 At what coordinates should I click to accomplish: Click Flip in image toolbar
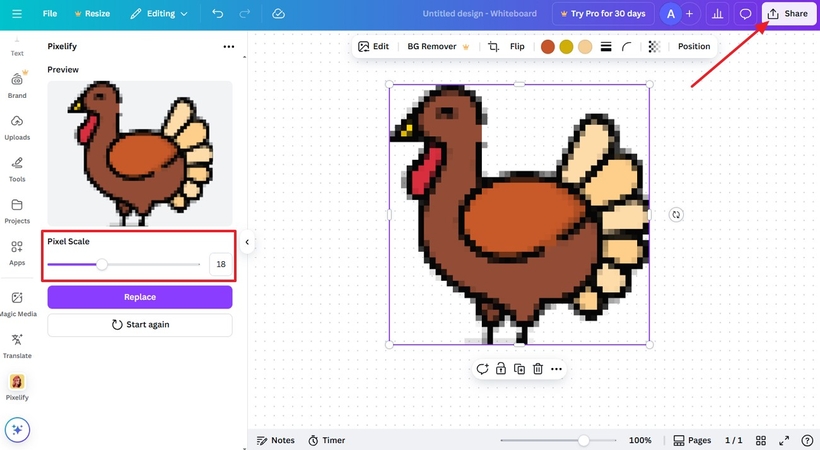point(517,46)
